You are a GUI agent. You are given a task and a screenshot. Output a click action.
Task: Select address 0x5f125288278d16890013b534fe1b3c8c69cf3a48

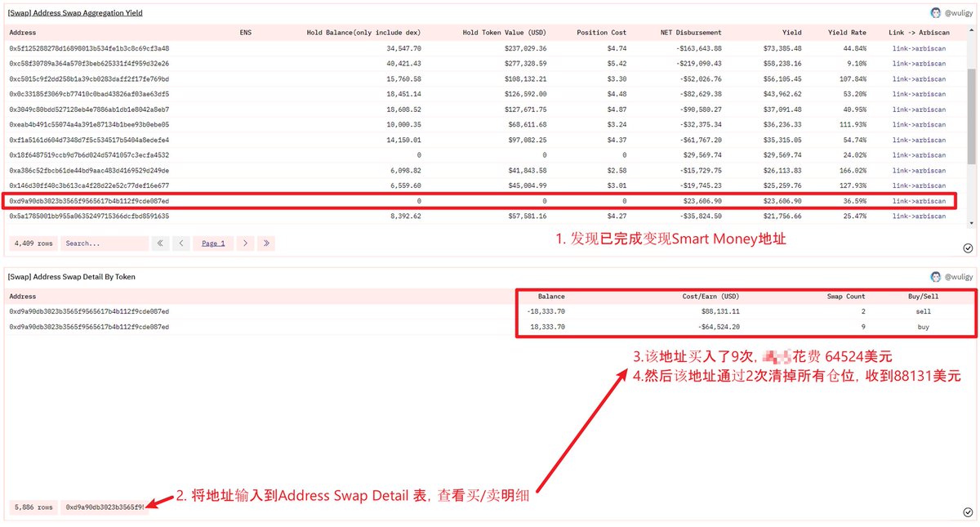89,48
